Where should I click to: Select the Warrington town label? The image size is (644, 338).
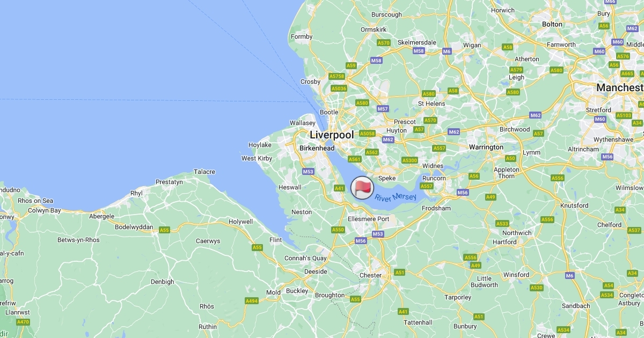pyautogui.click(x=486, y=147)
